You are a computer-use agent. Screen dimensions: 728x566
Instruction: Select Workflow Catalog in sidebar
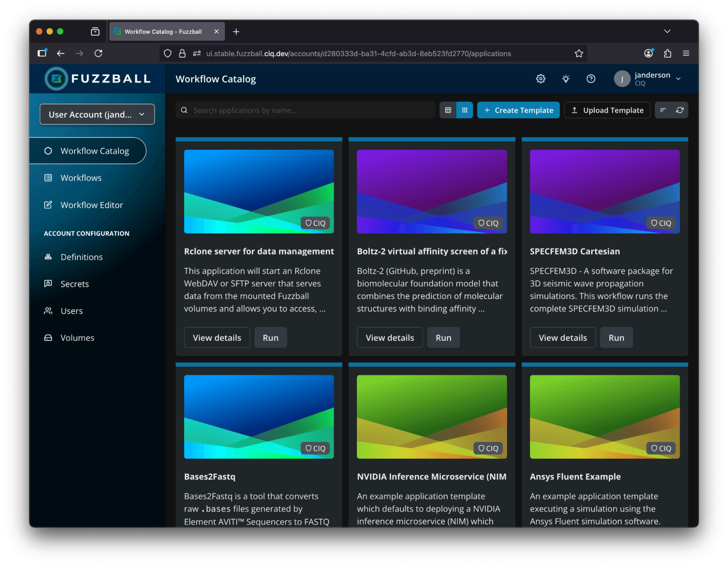88,151
